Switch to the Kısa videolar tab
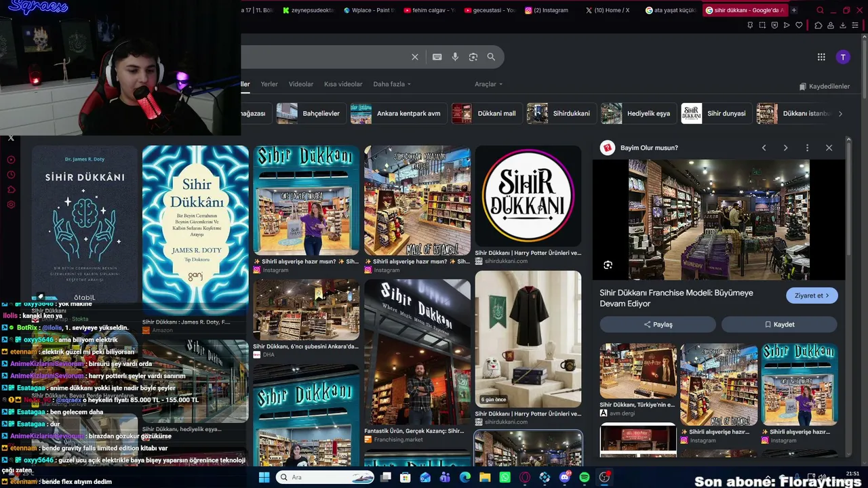 [343, 84]
